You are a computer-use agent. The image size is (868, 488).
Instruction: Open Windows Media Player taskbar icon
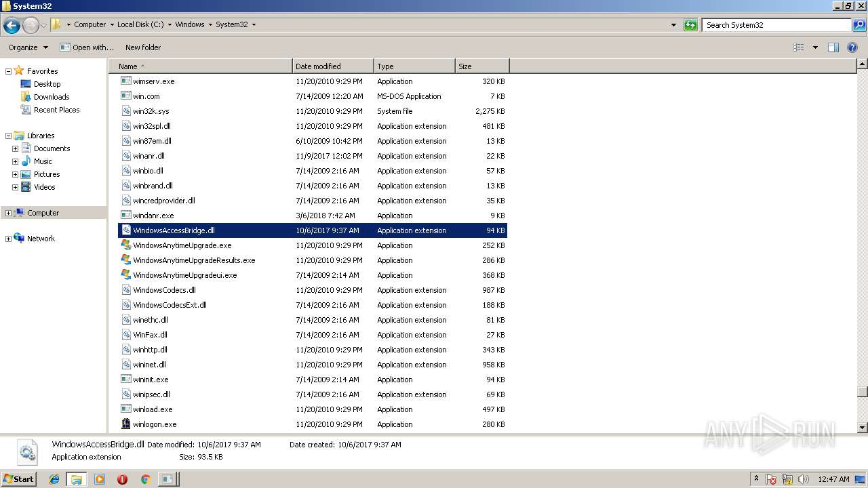(100, 479)
